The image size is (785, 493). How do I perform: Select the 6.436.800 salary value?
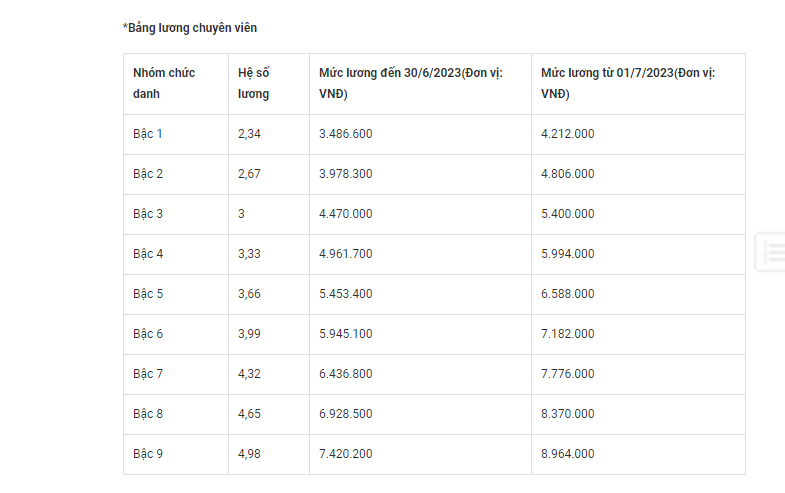[345, 374]
